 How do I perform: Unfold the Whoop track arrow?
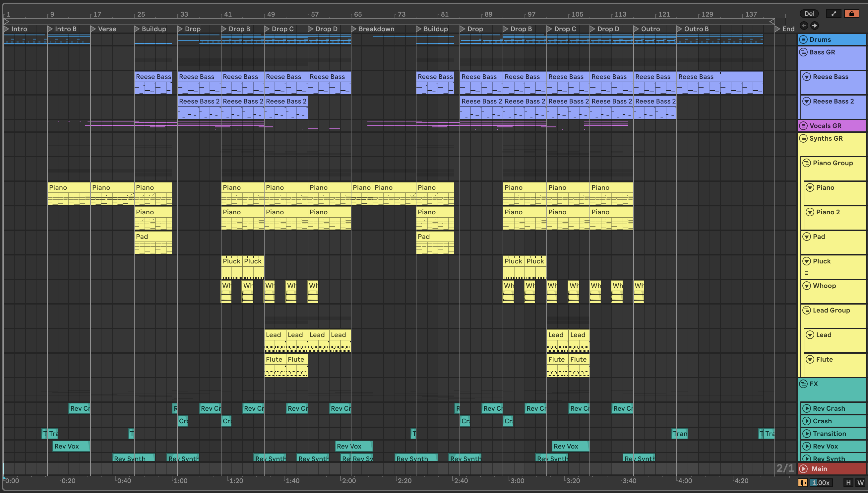coord(807,286)
